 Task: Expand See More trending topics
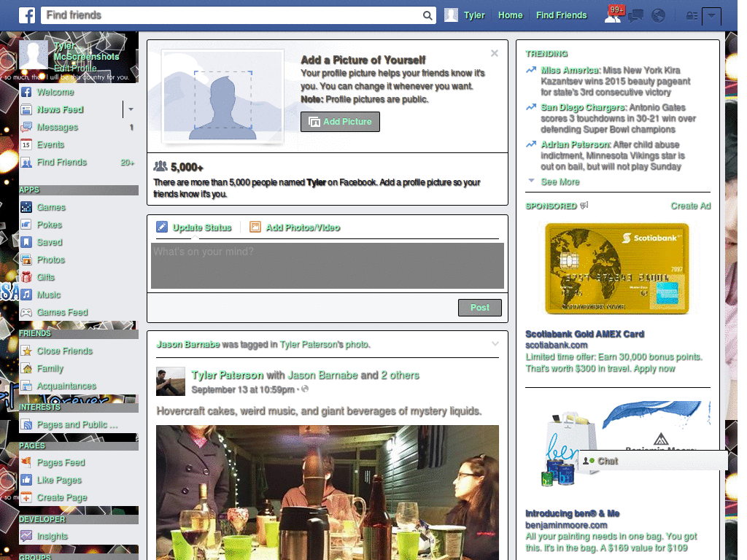[x=560, y=182]
